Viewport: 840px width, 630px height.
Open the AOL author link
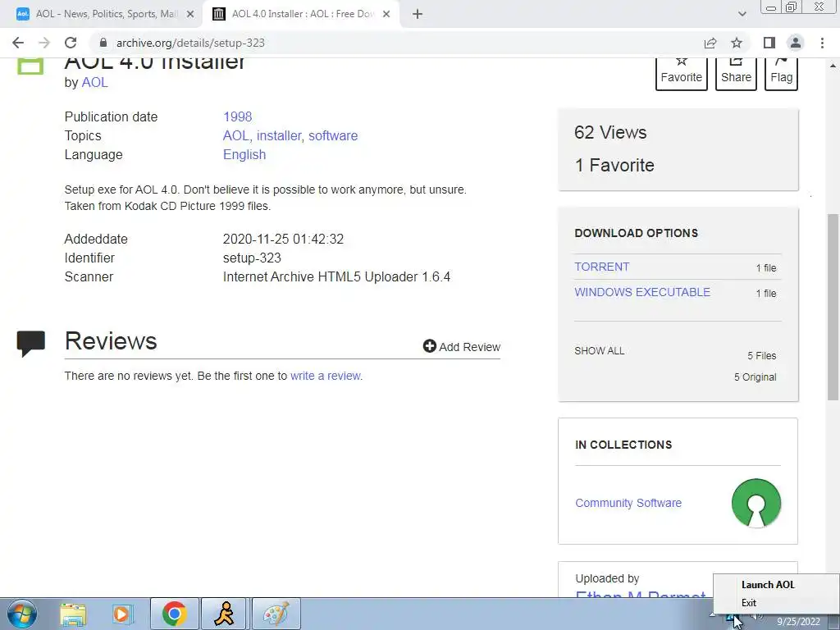point(95,83)
